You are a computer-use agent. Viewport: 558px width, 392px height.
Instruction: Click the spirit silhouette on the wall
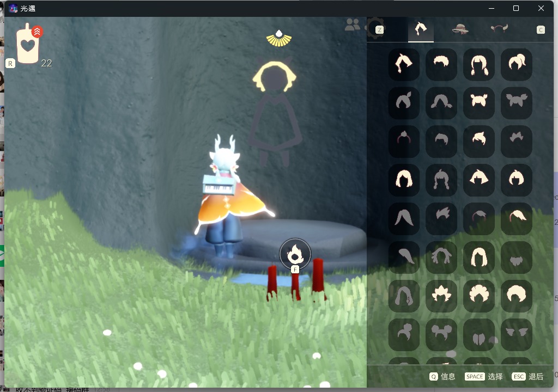(x=275, y=114)
